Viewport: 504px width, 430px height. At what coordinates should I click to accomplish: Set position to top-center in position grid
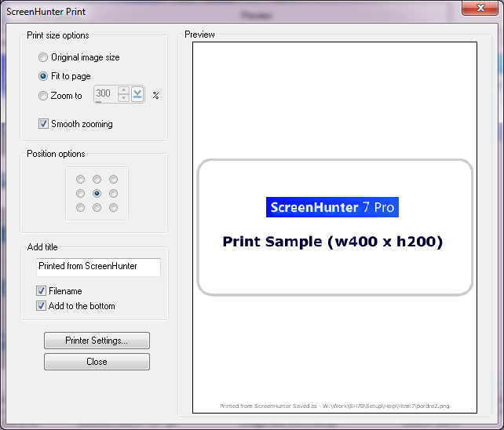(97, 180)
